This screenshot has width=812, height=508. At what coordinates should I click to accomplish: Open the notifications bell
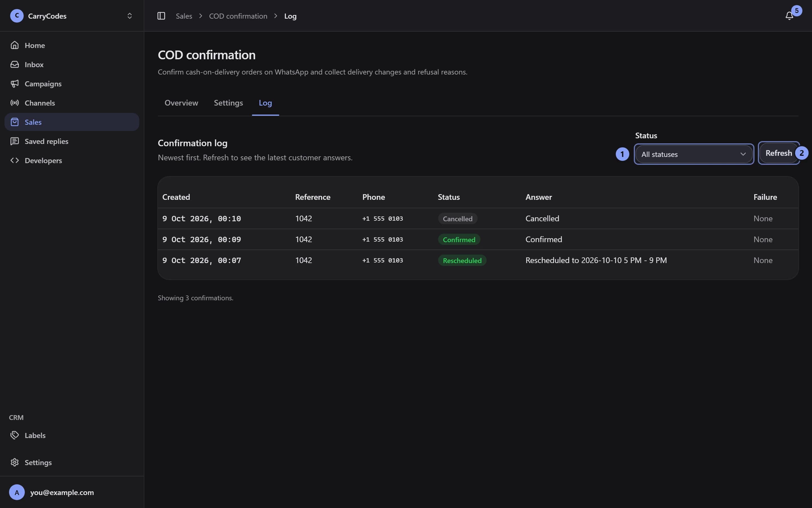coord(789,16)
